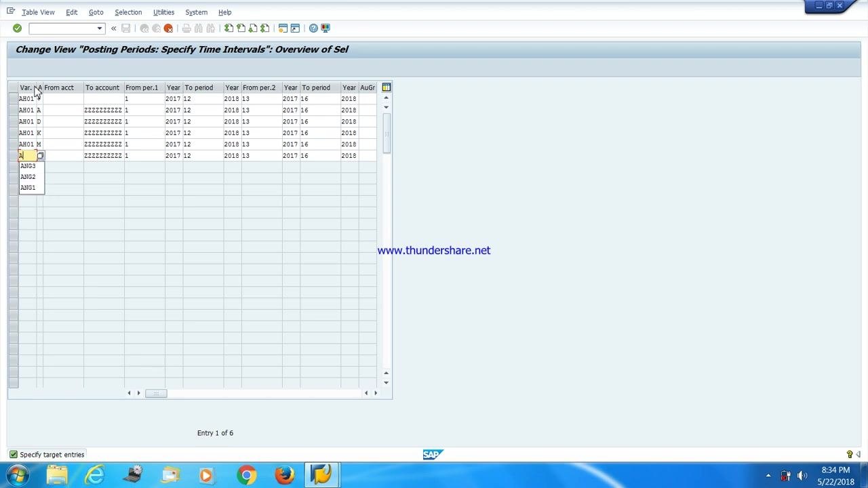868x488 pixels.
Task: Click the red Cancel icon
Action: [168, 28]
